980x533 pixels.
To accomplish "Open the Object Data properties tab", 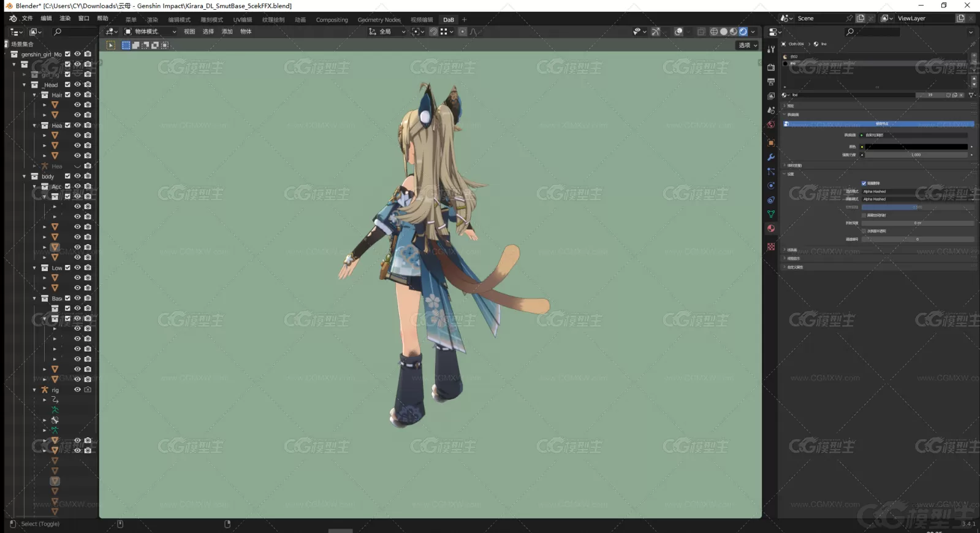I will 771,214.
